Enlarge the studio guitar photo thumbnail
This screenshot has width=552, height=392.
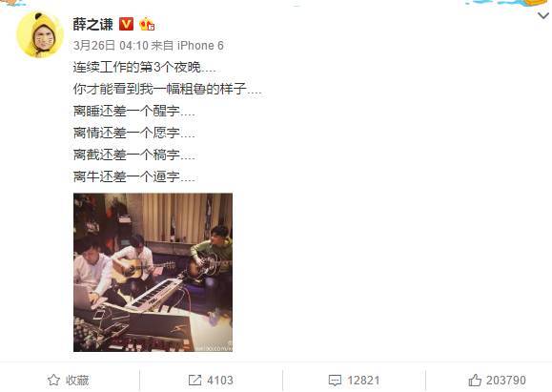pyautogui.click(x=153, y=272)
